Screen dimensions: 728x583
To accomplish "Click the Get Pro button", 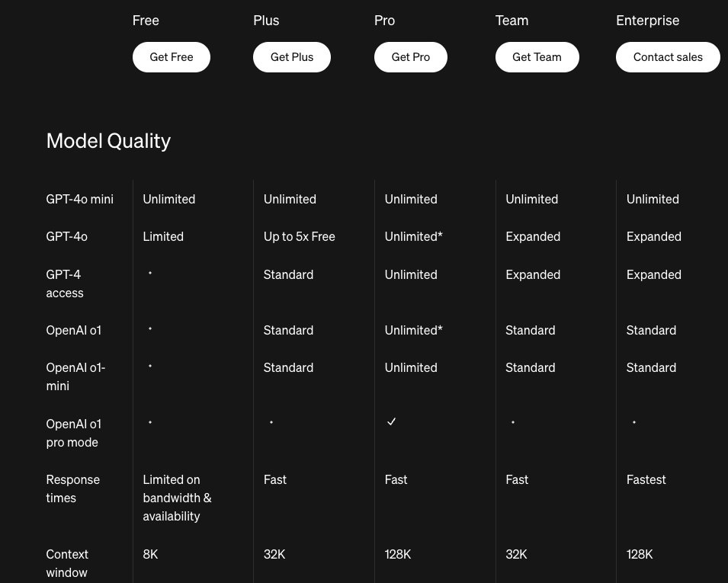I will (410, 56).
